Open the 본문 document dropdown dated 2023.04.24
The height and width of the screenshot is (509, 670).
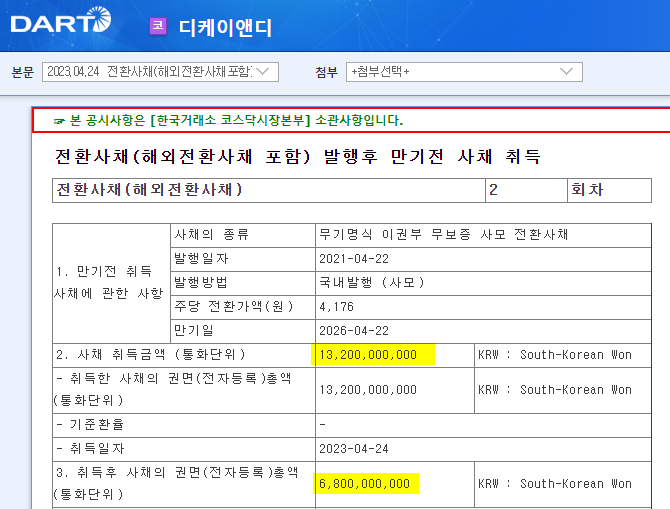(x=160, y=72)
